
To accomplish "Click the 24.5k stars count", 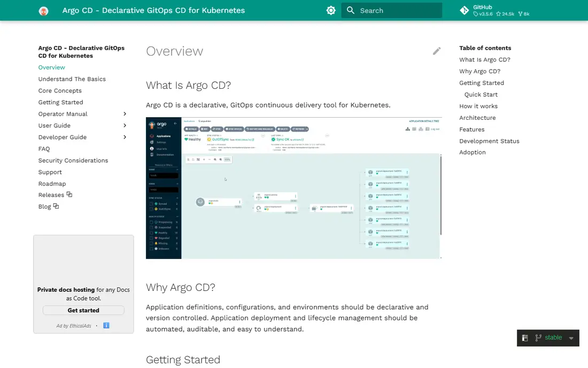I will point(505,14).
